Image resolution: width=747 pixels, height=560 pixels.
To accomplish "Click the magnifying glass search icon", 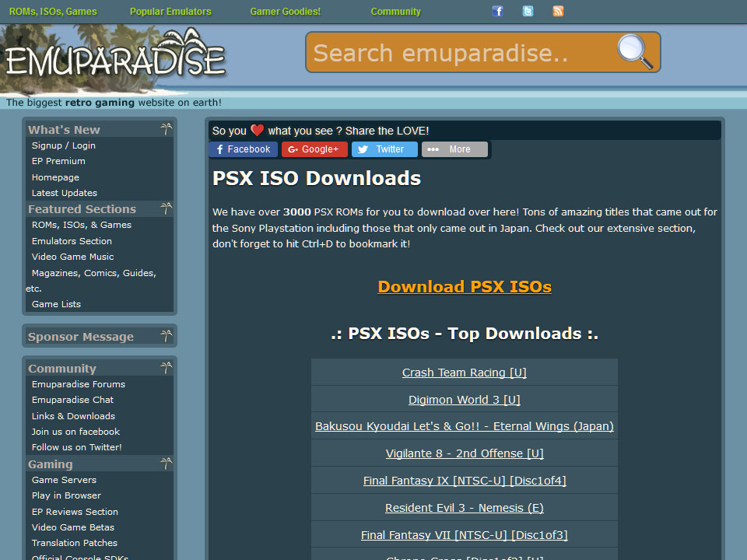I will click(635, 52).
